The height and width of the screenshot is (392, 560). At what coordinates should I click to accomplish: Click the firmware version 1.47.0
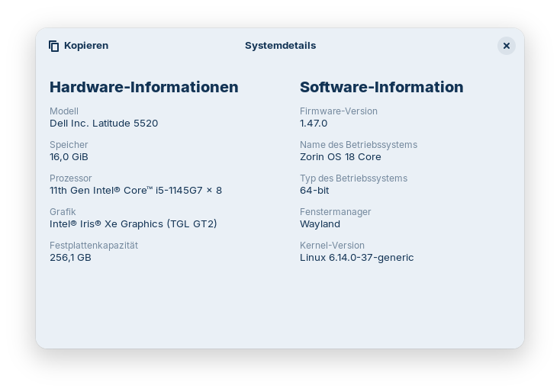click(314, 123)
